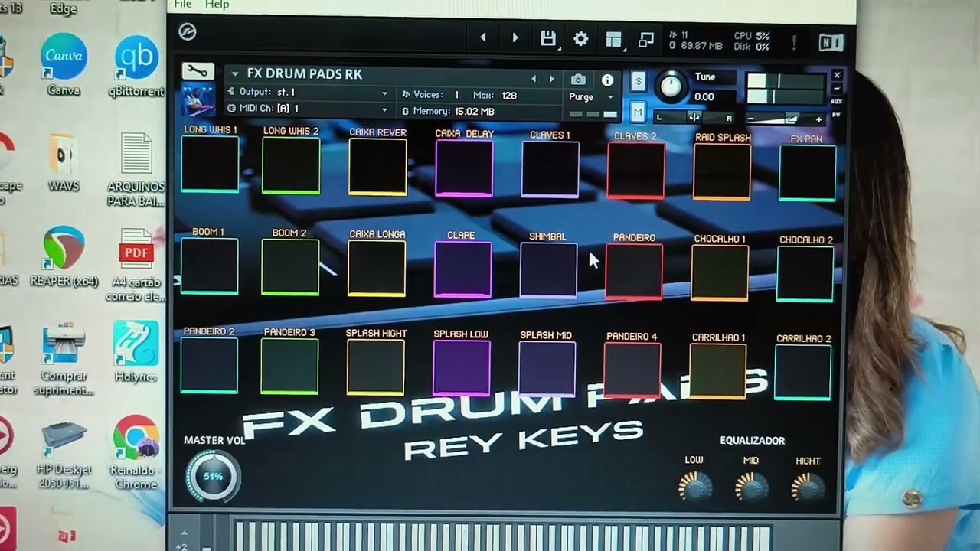The image size is (980, 551).
Task: Open instrument info icon
Action: pos(607,80)
